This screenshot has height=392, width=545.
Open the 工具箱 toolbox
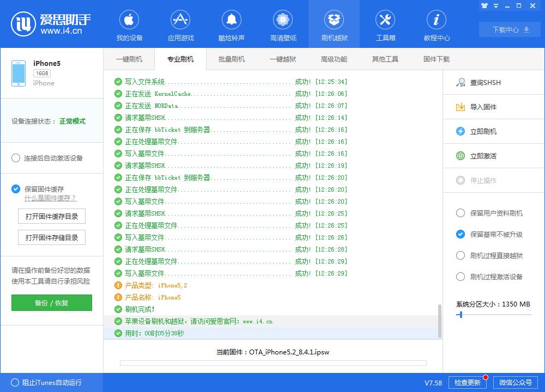point(385,24)
